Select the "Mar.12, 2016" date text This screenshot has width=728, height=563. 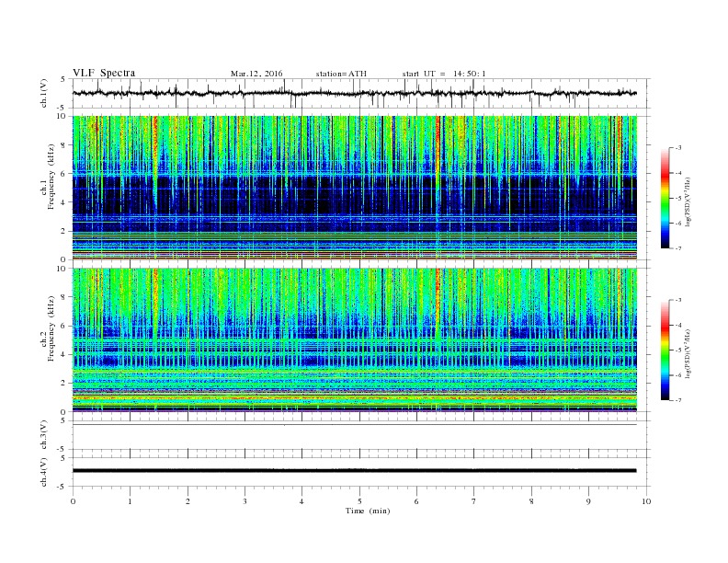[x=256, y=74]
